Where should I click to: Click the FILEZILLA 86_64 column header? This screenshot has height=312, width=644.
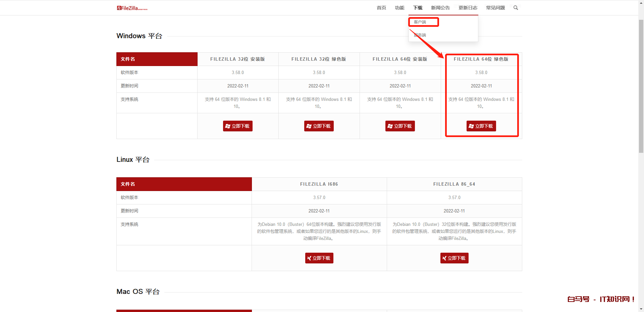[x=454, y=184]
